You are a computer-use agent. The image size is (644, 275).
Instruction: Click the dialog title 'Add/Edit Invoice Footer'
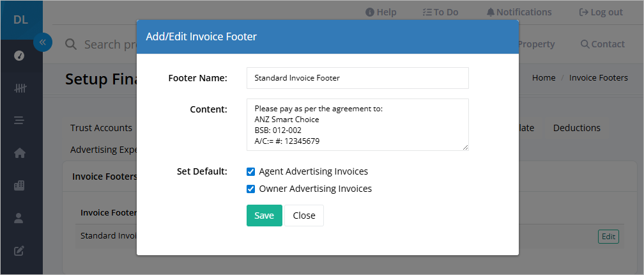tap(201, 36)
